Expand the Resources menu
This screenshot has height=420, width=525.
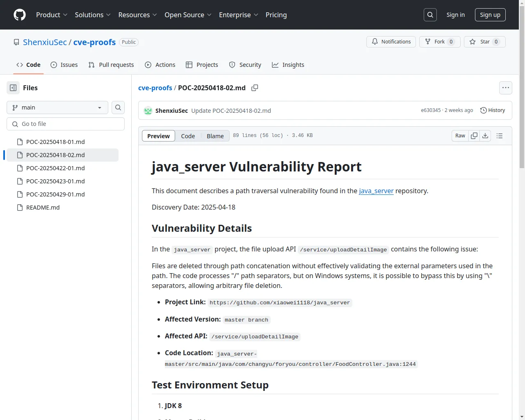(138, 15)
